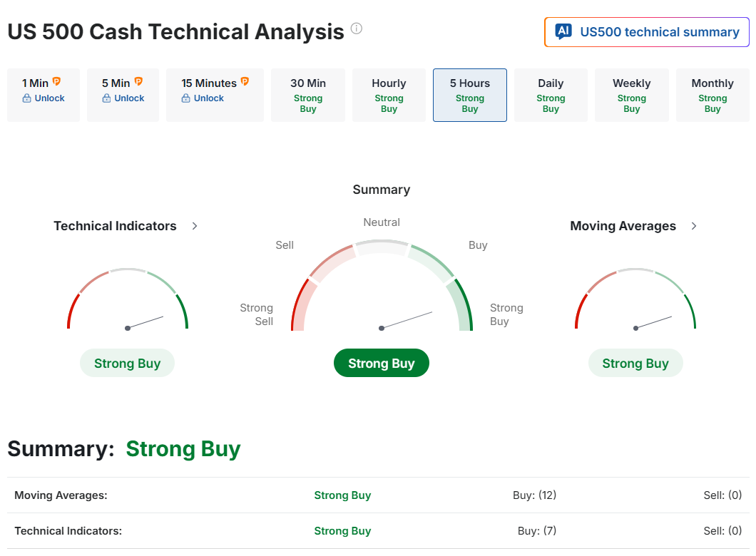756x556 pixels.
Task: Open the Monthly timeframe tab
Action: [712, 95]
